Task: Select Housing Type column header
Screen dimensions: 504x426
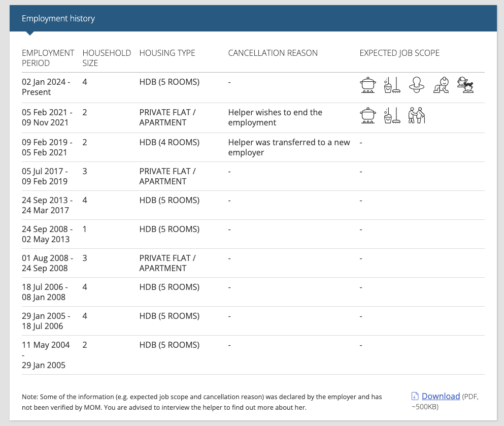Action: click(167, 53)
